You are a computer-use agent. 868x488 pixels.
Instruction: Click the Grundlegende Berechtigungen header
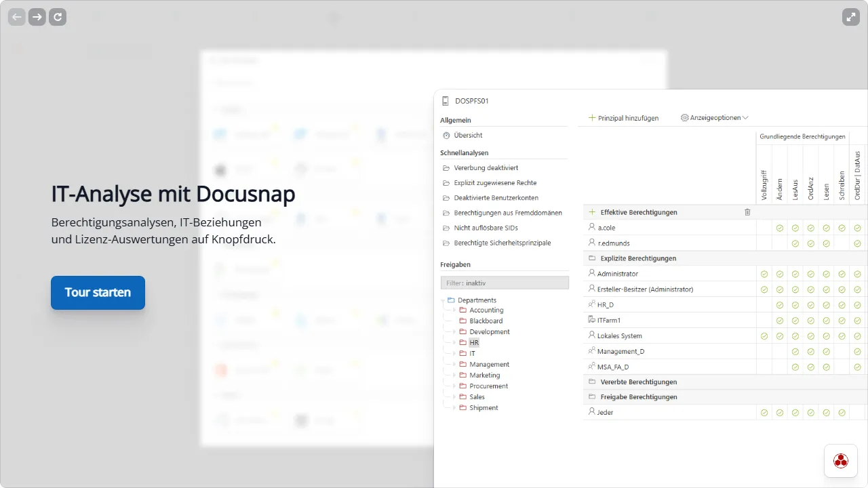[802, 137]
